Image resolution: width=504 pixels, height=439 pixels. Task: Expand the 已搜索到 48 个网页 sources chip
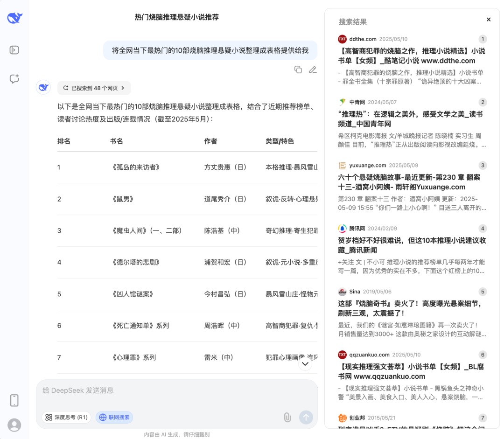(x=94, y=88)
